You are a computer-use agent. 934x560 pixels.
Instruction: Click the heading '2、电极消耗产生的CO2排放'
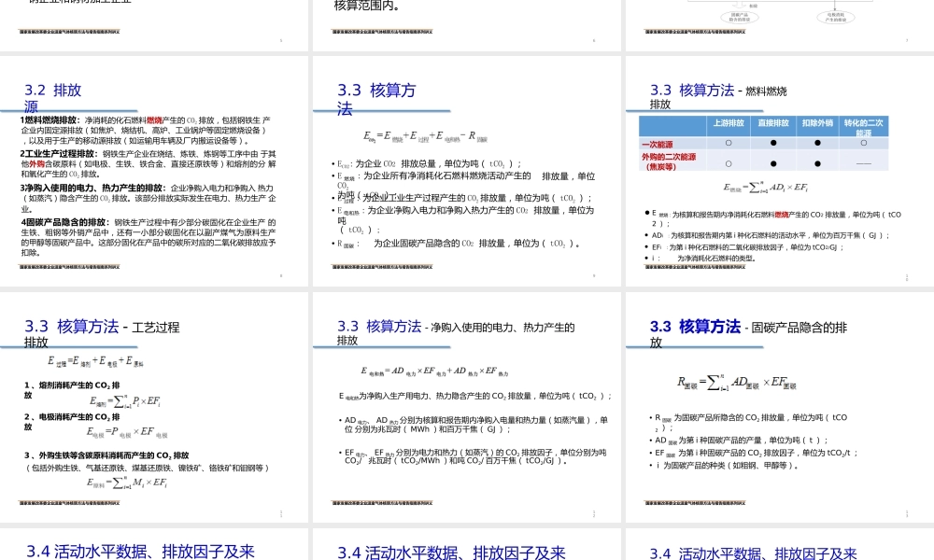pos(72,421)
